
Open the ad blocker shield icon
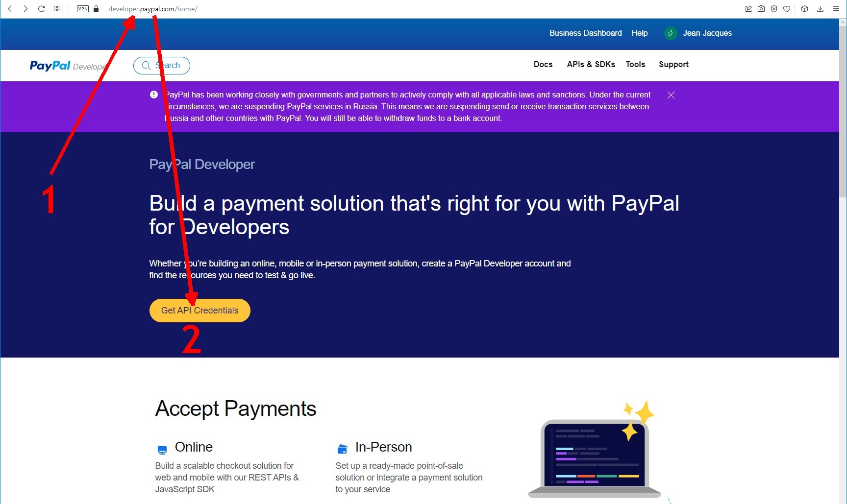pyautogui.click(x=774, y=9)
